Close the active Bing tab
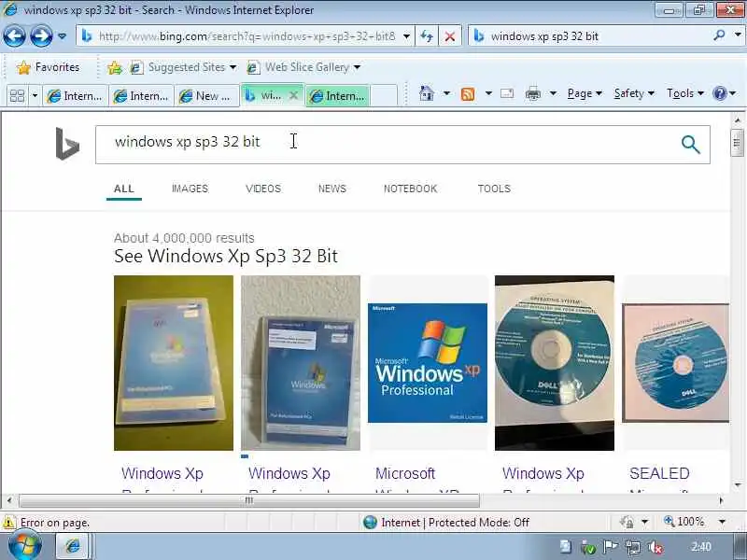Screen dimensions: 747x560 pyautogui.click(x=294, y=95)
